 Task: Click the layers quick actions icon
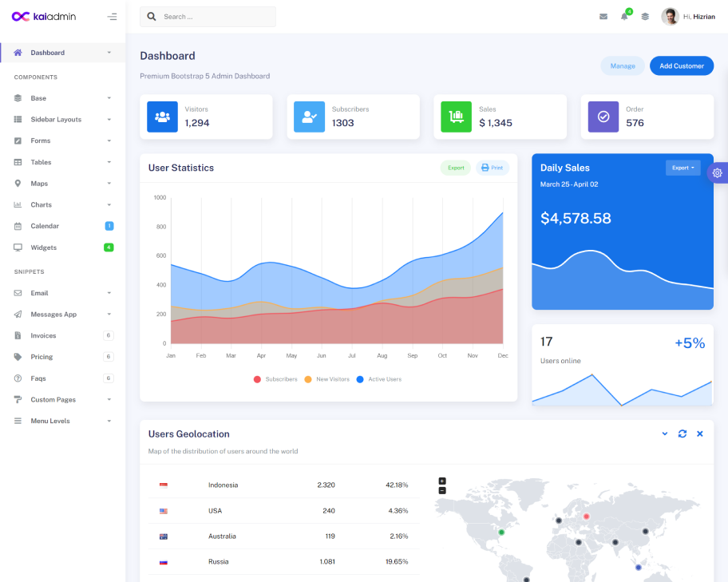[x=645, y=17]
